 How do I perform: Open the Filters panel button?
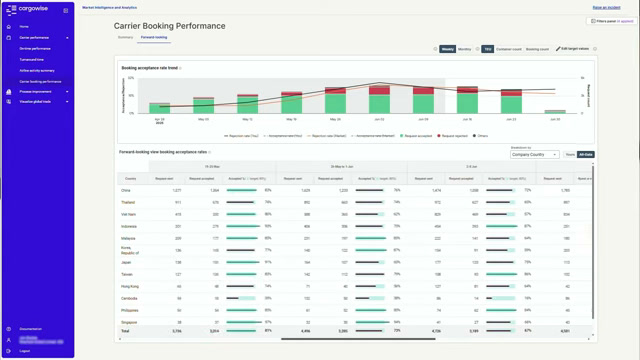(612, 21)
